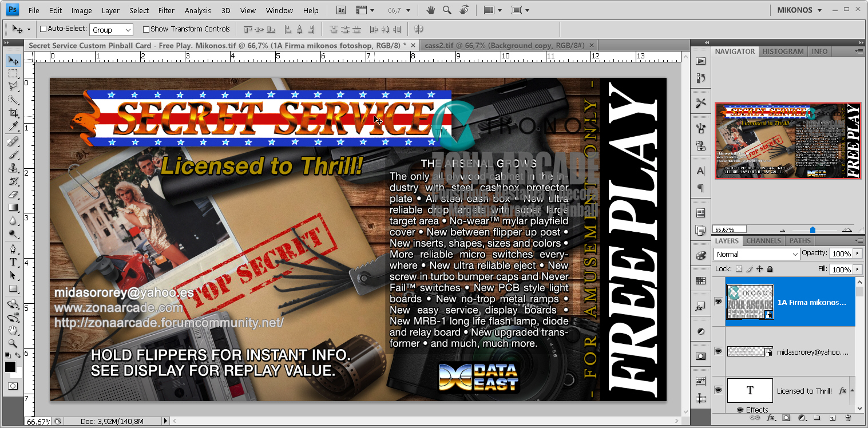
Task: Select the Type tool in the toolbox
Action: (x=13, y=262)
